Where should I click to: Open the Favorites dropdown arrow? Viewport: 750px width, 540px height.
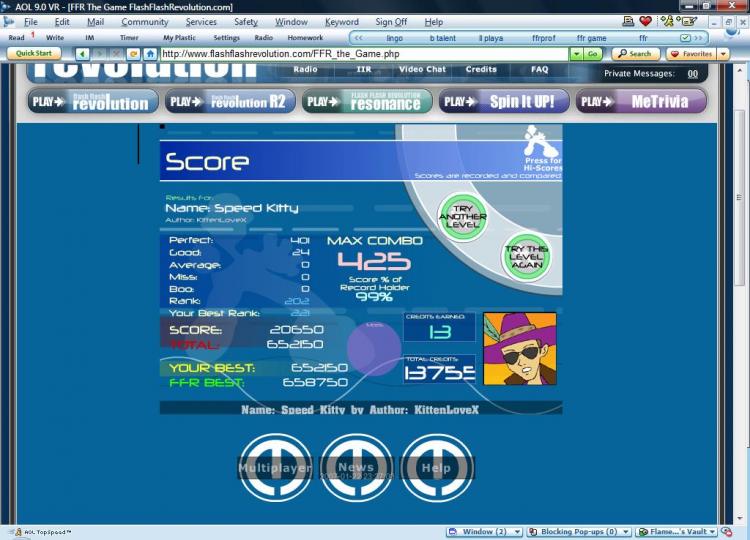click(x=723, y=54)
